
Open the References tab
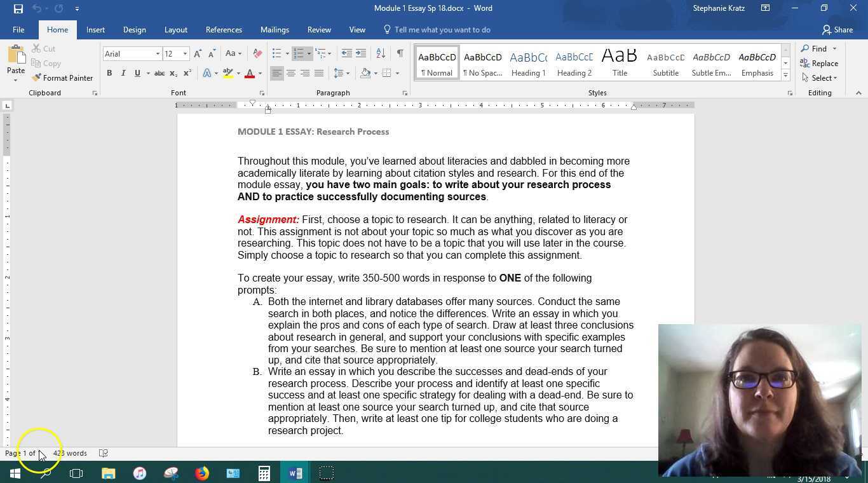(x=224, y=29)
